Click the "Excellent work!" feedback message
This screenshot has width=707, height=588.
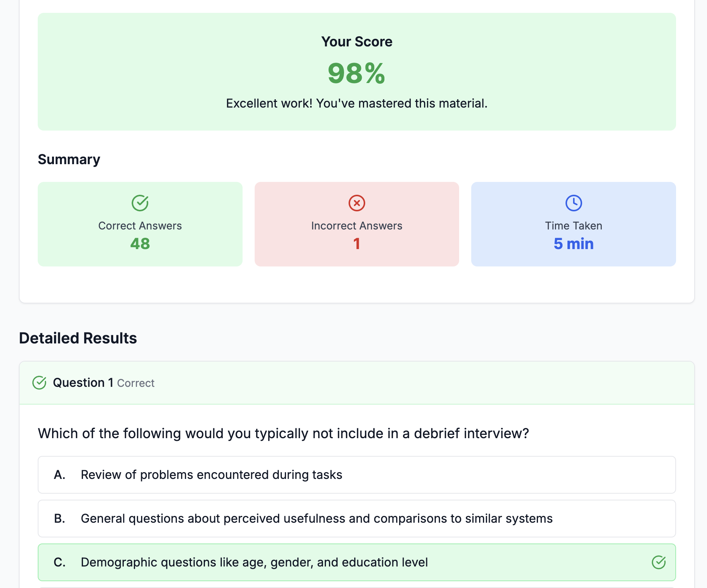(x=357, y=103)
